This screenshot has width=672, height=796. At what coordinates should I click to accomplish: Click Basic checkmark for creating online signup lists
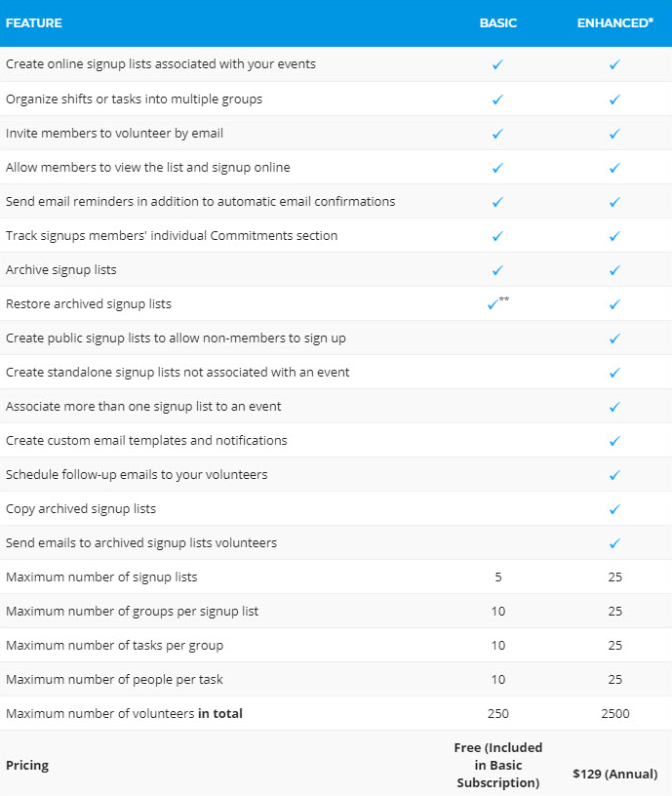point(497,64)
